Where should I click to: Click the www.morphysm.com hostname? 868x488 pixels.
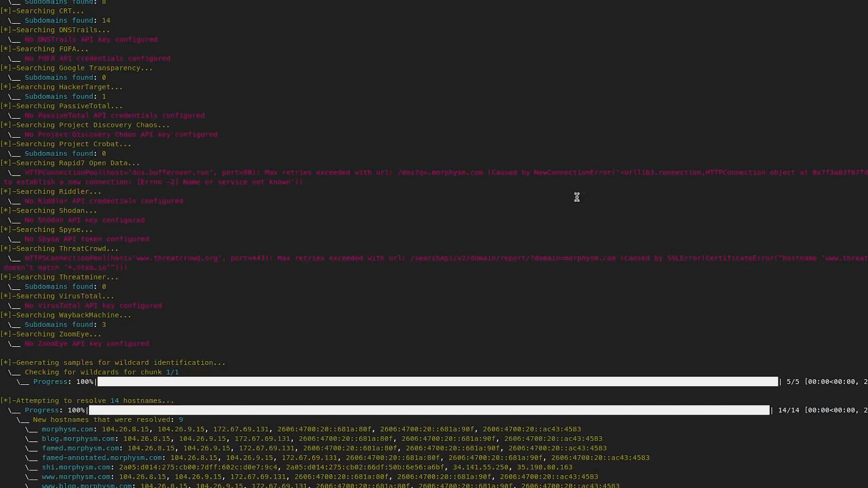(76, 477)
